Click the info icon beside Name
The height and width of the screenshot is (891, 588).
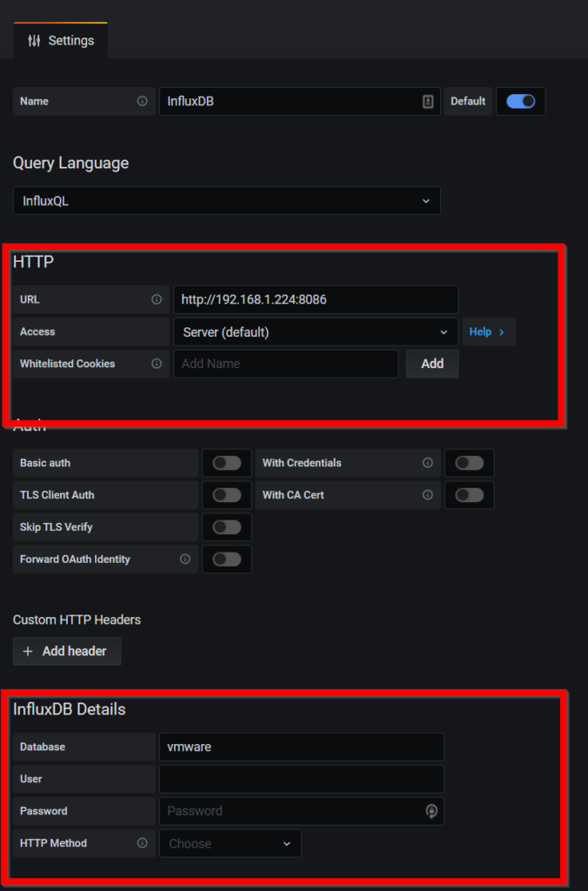point(142,101)
